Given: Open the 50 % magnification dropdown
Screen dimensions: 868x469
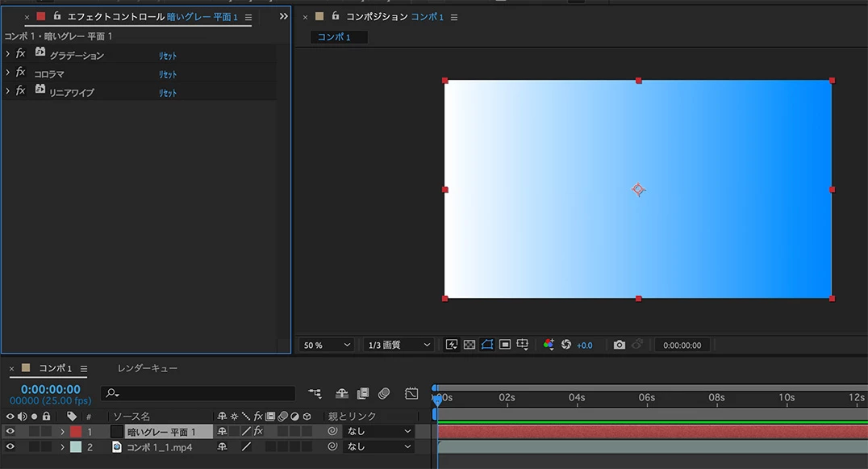Looking at the screenshot, I should (x=327, y=345).
